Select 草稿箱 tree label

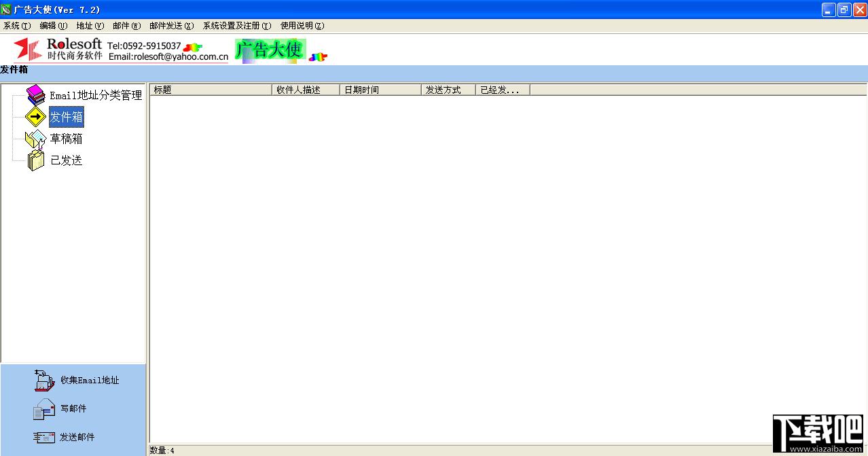coord(67,139)
